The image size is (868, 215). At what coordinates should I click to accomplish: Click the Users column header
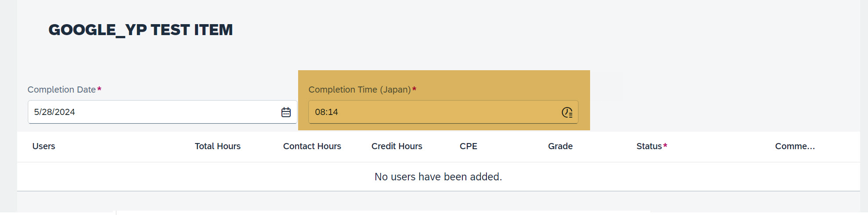click(43, 146)
